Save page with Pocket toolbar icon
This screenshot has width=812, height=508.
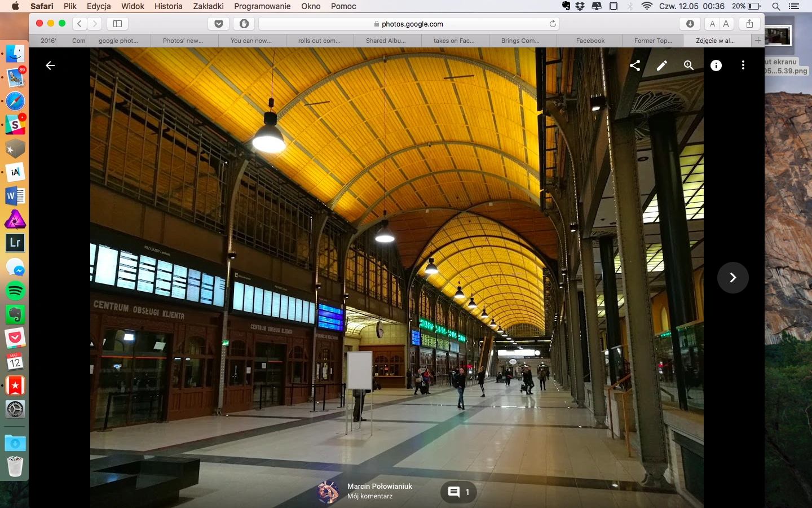click(x=219, y=24)
